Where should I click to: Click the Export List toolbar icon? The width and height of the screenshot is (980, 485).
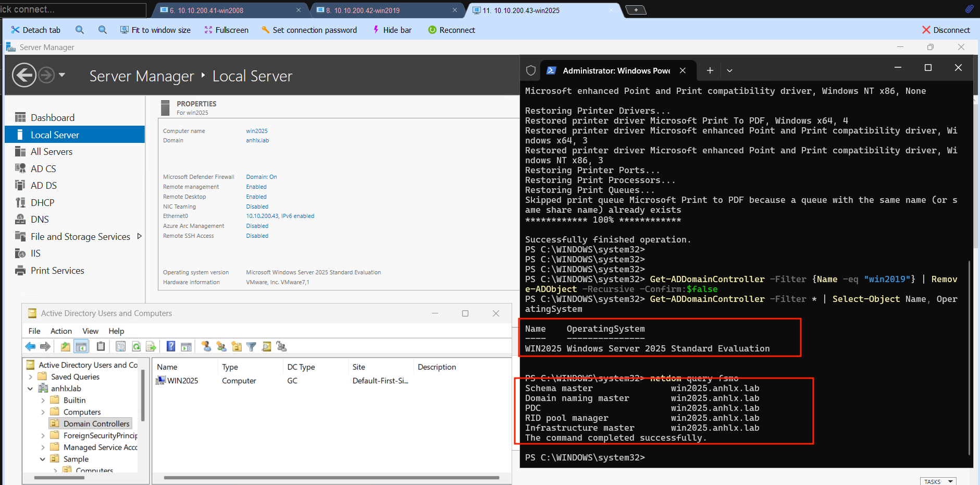[151, 346]
